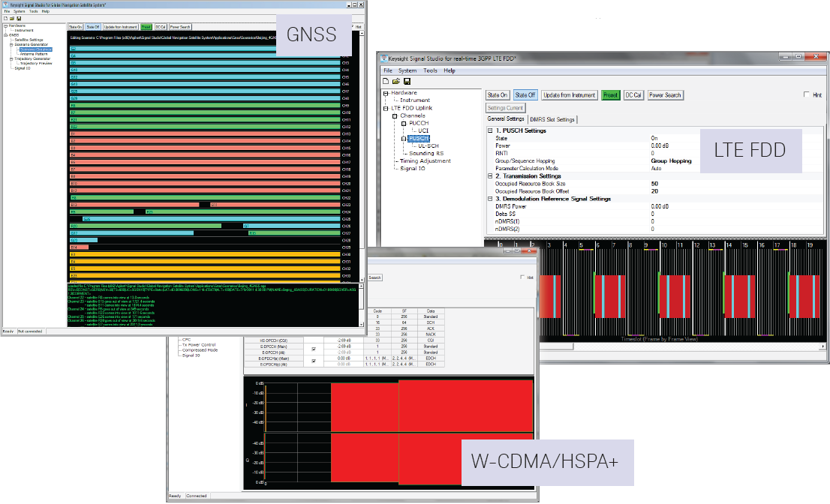
Task: Collapse the 1. PUSCH Settings section
Action: point(491,130)
